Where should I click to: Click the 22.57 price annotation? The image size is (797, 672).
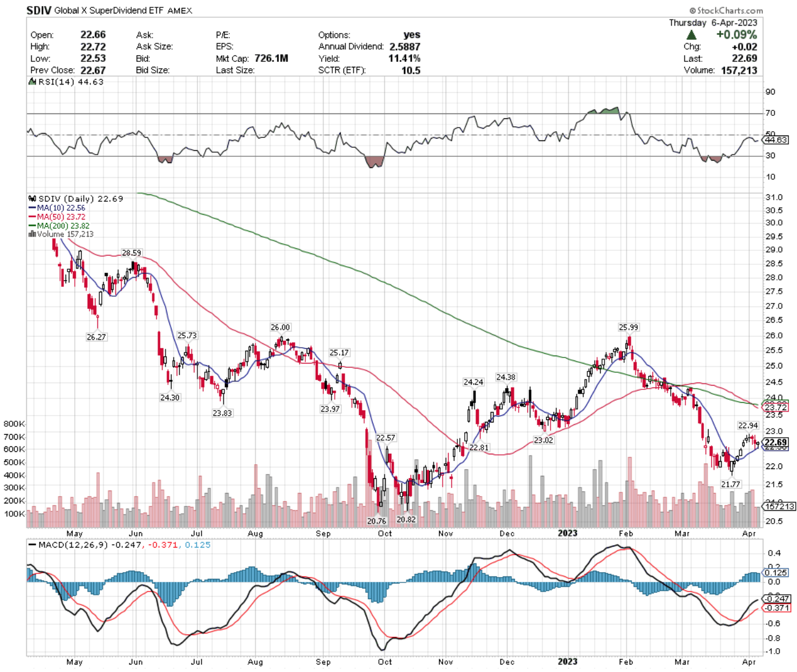tap(386, 437)
